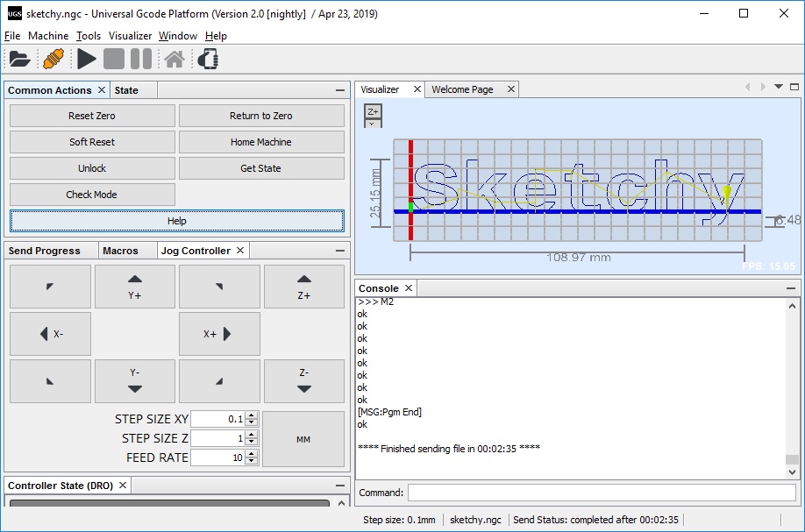805x532 pixels.
Task: Close the Common Actions tab
Action: tap(102, 89)
